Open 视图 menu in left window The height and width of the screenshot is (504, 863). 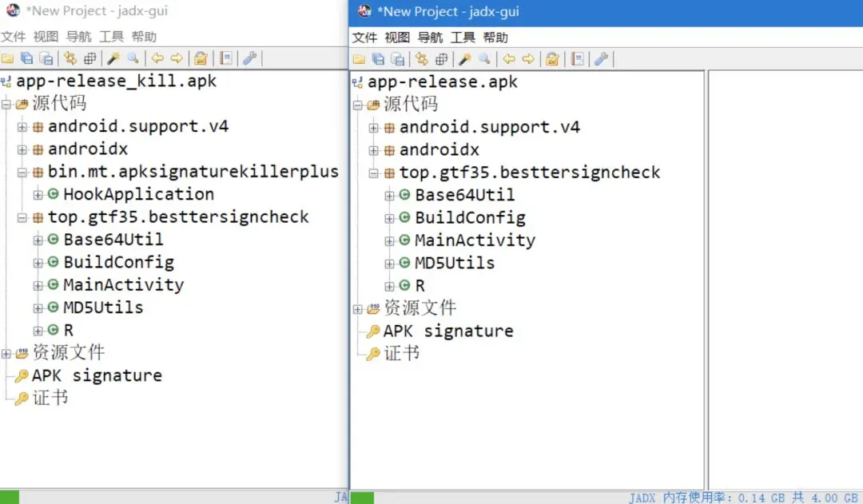point(46,37)
